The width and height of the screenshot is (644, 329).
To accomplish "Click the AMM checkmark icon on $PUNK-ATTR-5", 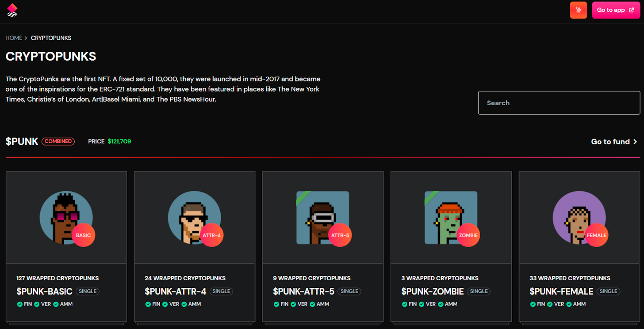I will (x=312, y=304).
